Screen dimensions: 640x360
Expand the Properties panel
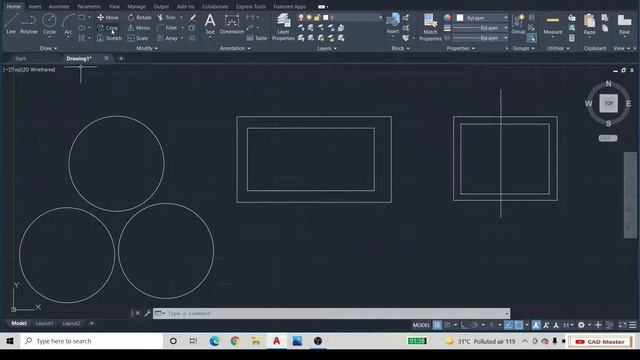[461, 48]
